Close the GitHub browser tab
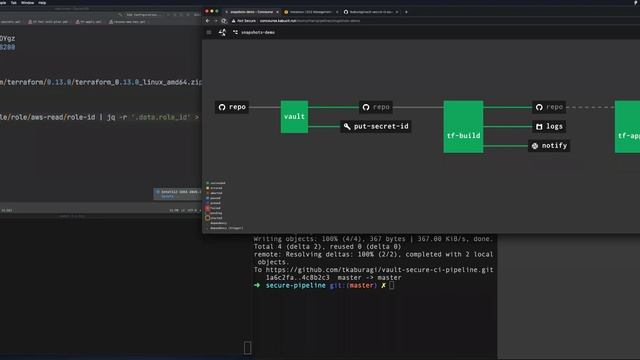640x360 pixels. 397,12
